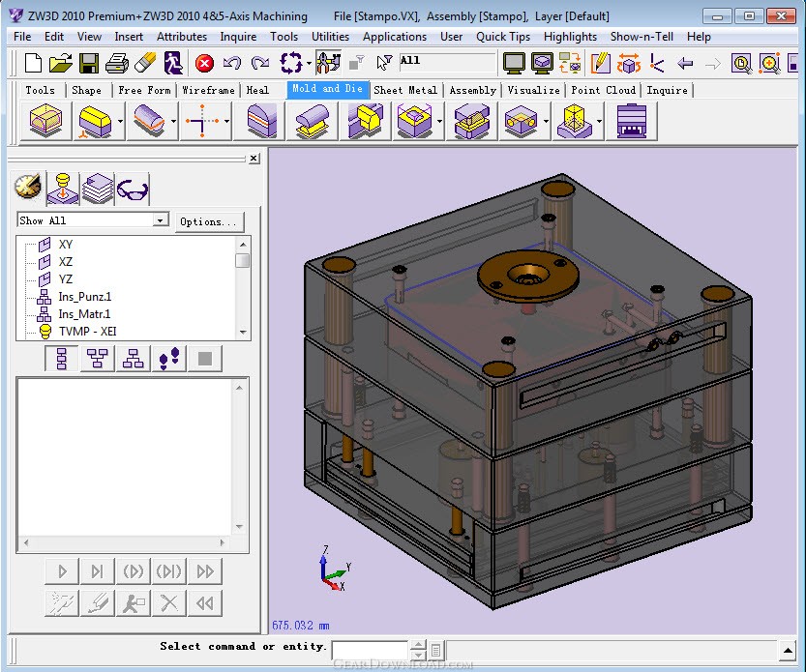The width and height of the screenshot is (806, 672).
Task: Open the Show-n-Tell menu
Action: [x=642, y=37]
